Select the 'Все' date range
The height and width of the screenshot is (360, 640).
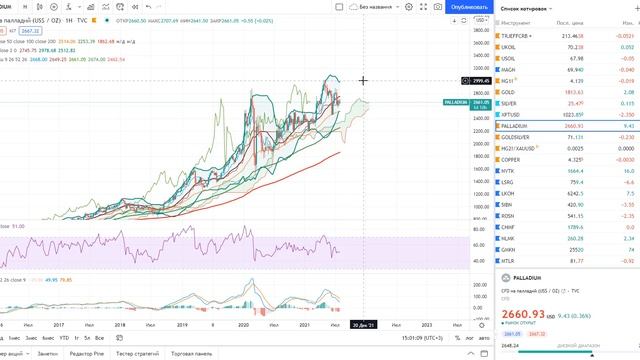(99, 338)
